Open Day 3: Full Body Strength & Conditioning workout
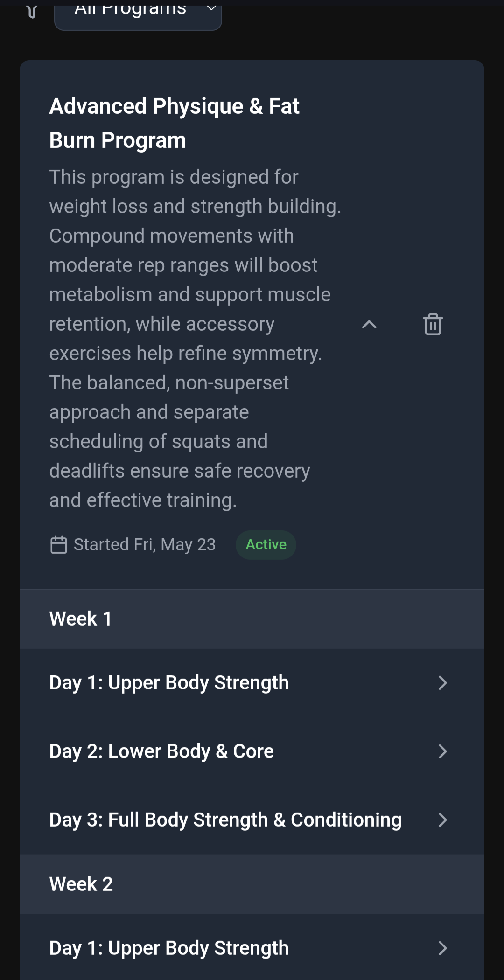504x980 pixels. pos(225,820)
